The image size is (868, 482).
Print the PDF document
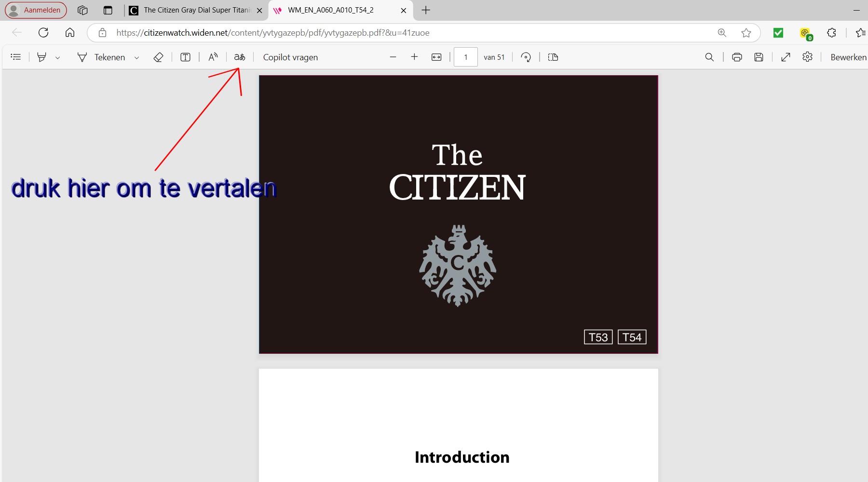coord(737,57)
